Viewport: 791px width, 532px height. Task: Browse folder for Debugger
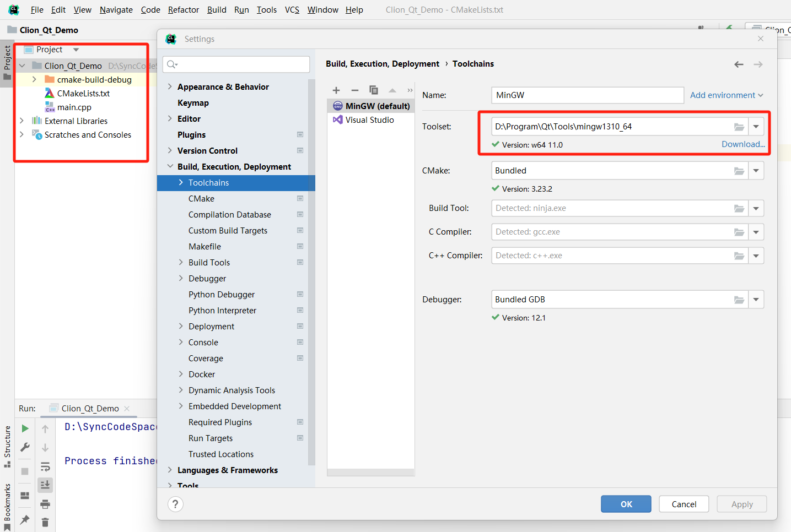[739, 300]
